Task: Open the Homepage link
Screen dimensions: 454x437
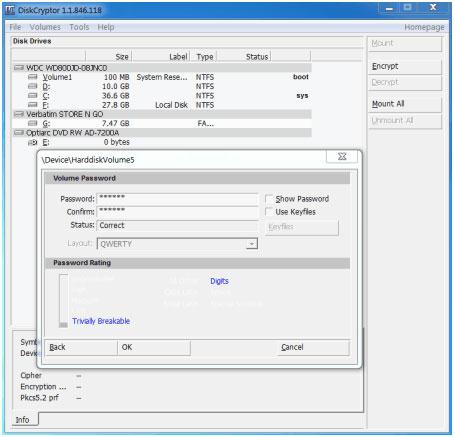Action: pyautogui.click(x=424, y=27)
